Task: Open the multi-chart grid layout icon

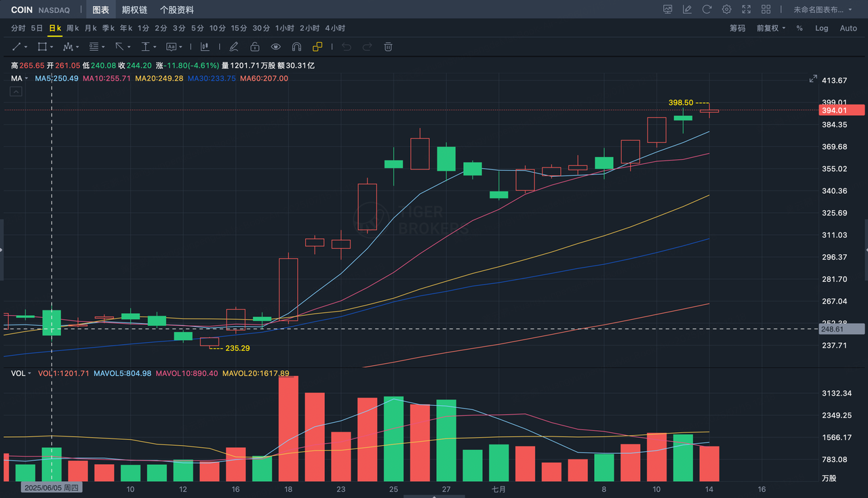Action: (x=766, y=9)
